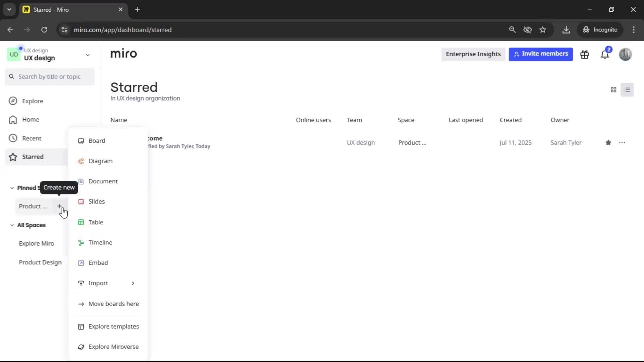Go back in browser history
The width and height of the screenshot is (644, 362).
(10, 30)
